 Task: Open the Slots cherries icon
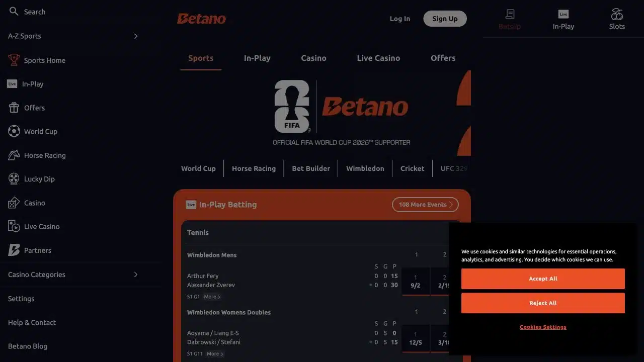pyautogui.click(x=617, y=14)
